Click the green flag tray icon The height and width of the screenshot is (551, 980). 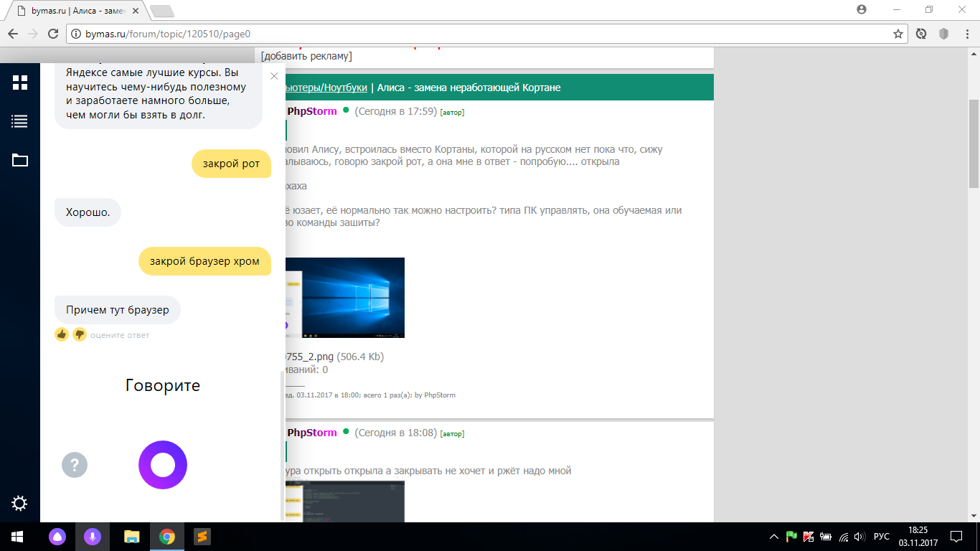click(791, 537)
